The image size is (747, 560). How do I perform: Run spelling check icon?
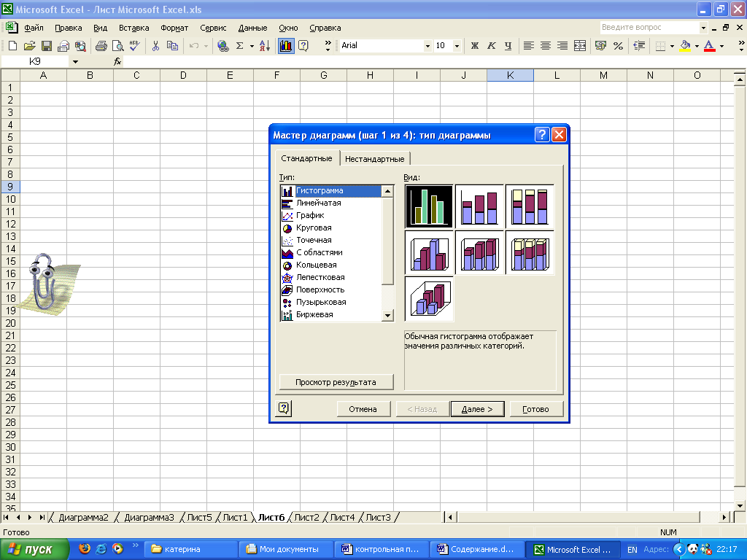[x=134, y=46]
